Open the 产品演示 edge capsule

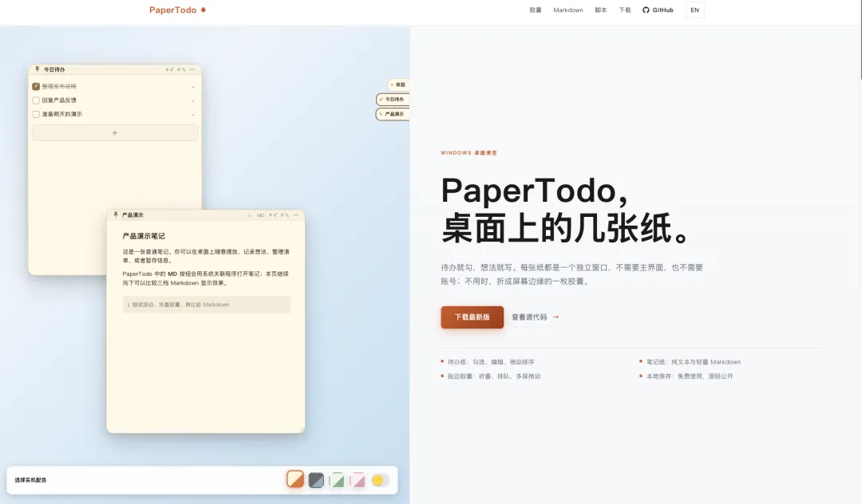point(393,114)
